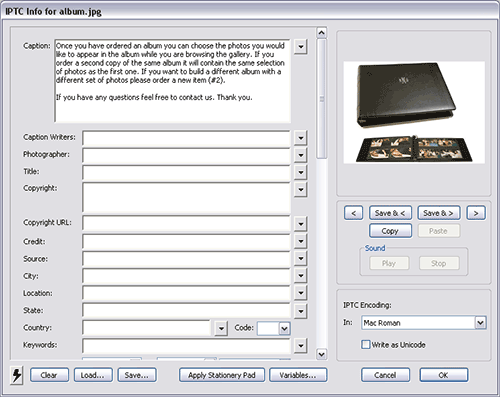Open the Caption Writers dropdown arrow
The image size is (500, 397).
(301, 138)
